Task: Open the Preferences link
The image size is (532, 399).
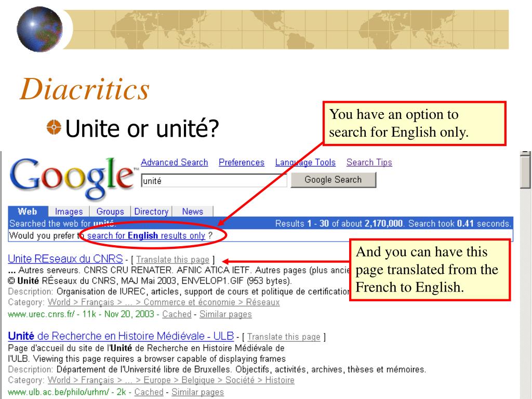Action: pos(242,163)
